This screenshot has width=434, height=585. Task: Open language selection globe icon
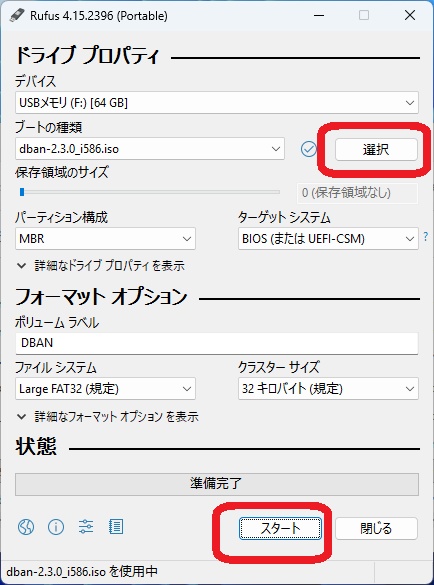coord(26,527)
